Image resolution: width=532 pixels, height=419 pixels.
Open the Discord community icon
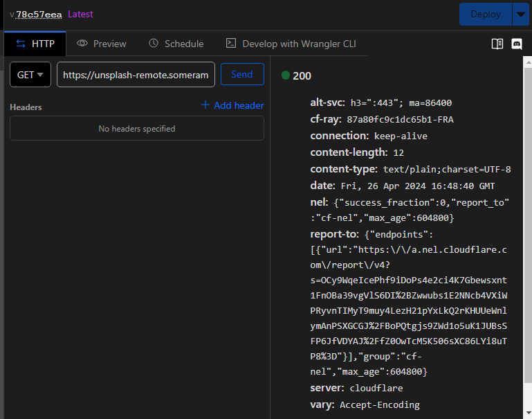point(517,44)
